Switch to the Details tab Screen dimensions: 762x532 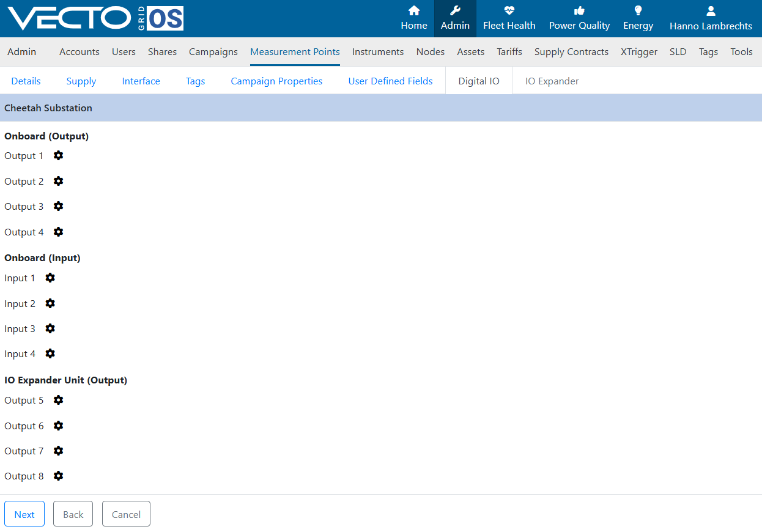click(x=26, y=81)
